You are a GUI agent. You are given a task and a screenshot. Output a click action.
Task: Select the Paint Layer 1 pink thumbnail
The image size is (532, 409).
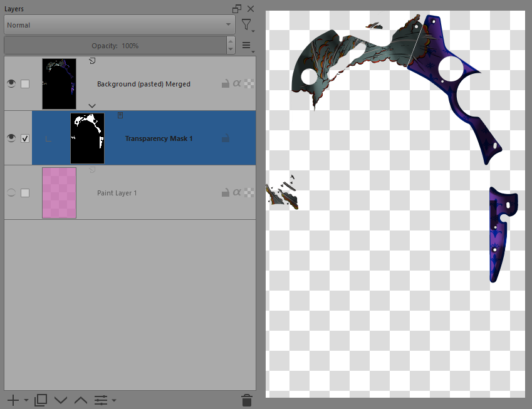point(59,193)
